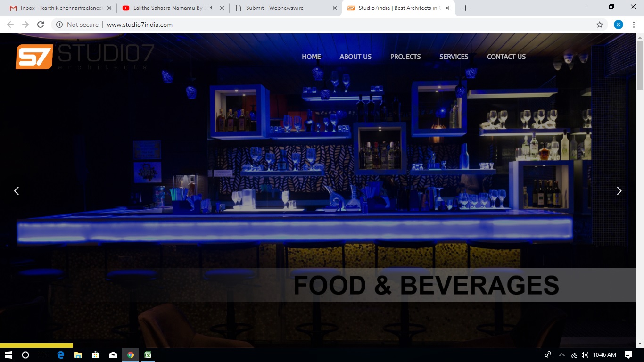Image resolution: width=644 pixels, height=362 pixels.
Task: Show the next slide with right arrow
Action: tap(619, 191)
